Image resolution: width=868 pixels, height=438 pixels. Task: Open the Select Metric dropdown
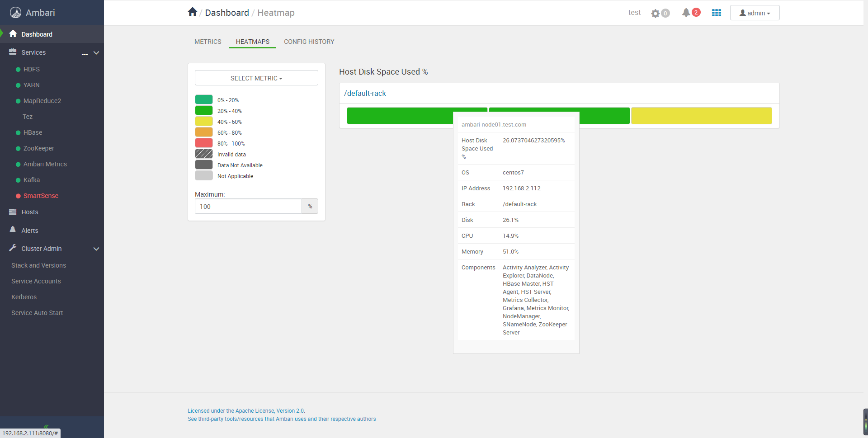256,78
